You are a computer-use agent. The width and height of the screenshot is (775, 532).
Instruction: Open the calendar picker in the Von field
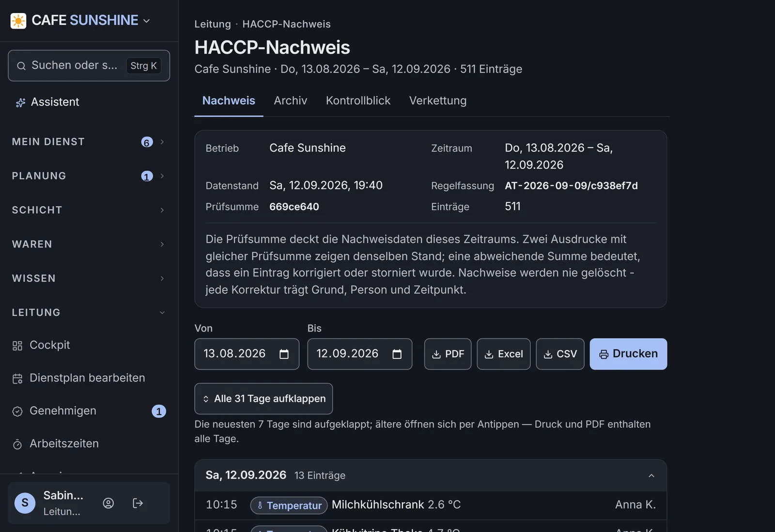point(284,354)
